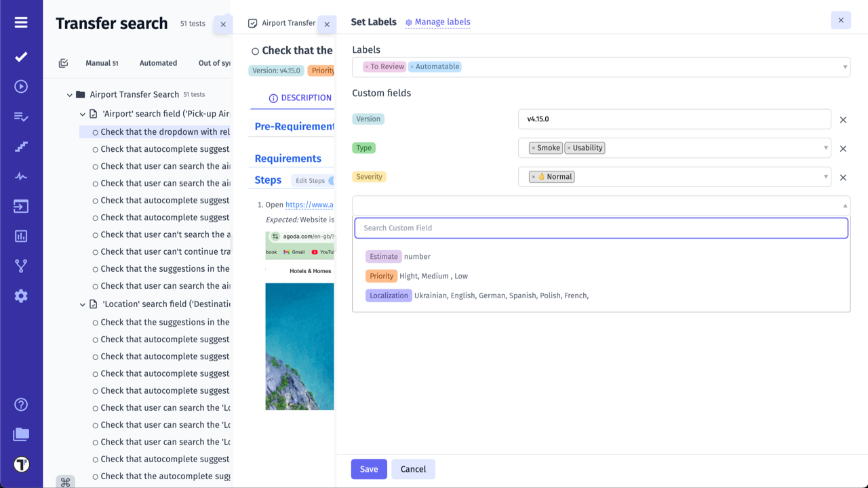
Task: Remove the To Review label tag
Action: [x=367, y=67]
